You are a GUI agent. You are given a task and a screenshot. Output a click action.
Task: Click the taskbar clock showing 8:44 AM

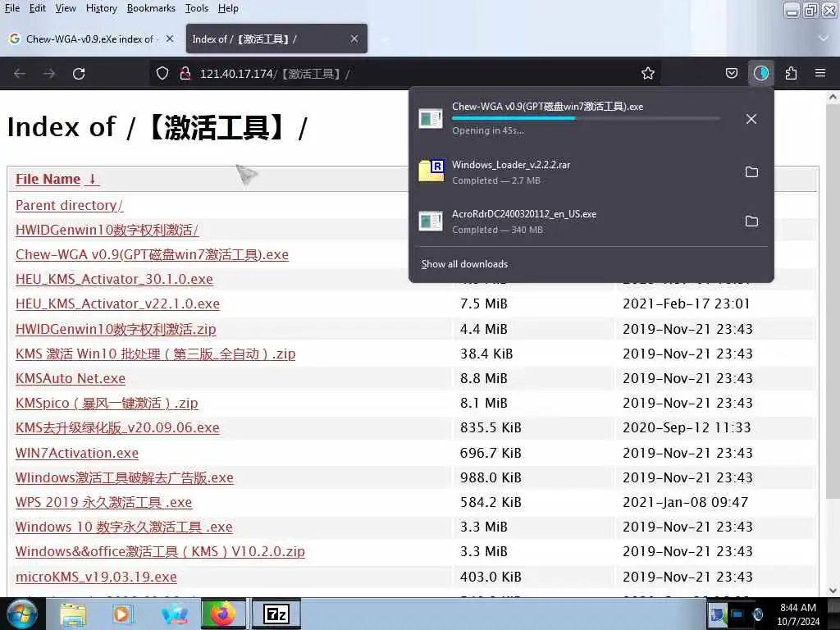(797, 614)
